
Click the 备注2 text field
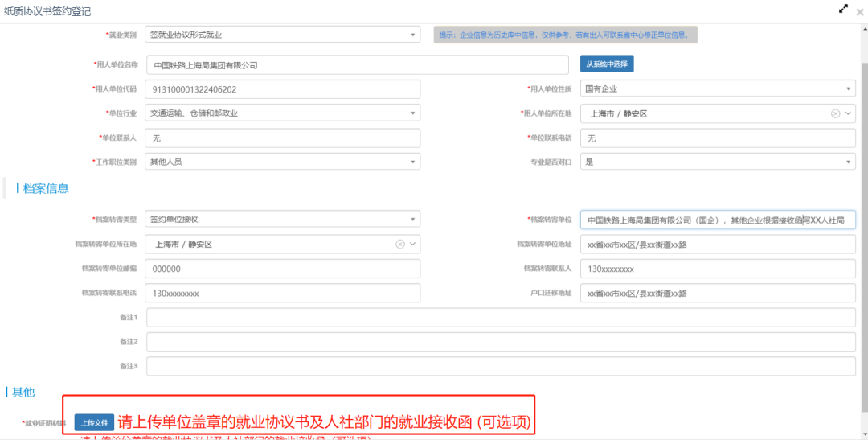(x=501, y=342)
